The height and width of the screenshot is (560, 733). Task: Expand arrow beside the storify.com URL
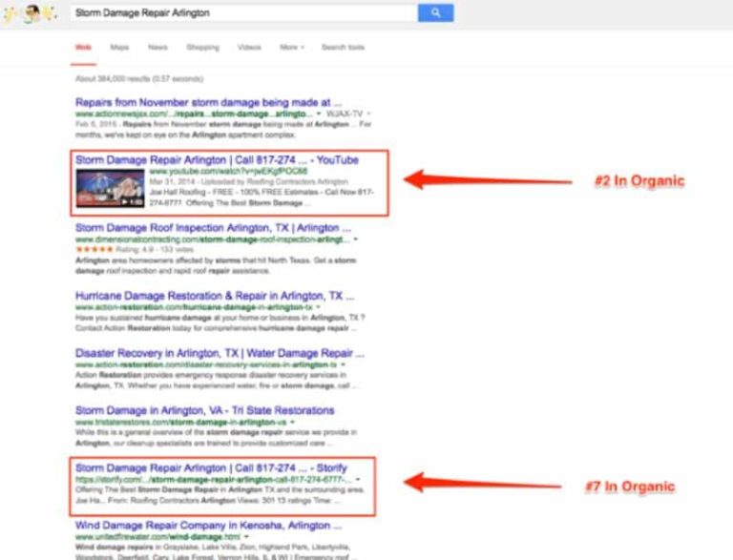pyautogui.click(x=358, y=480)
